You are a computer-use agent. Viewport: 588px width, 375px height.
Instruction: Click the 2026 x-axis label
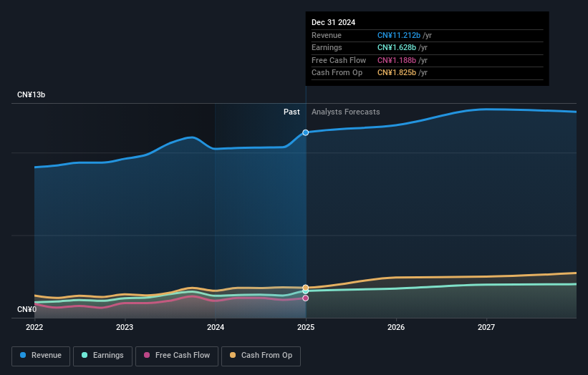coord(396,327)
